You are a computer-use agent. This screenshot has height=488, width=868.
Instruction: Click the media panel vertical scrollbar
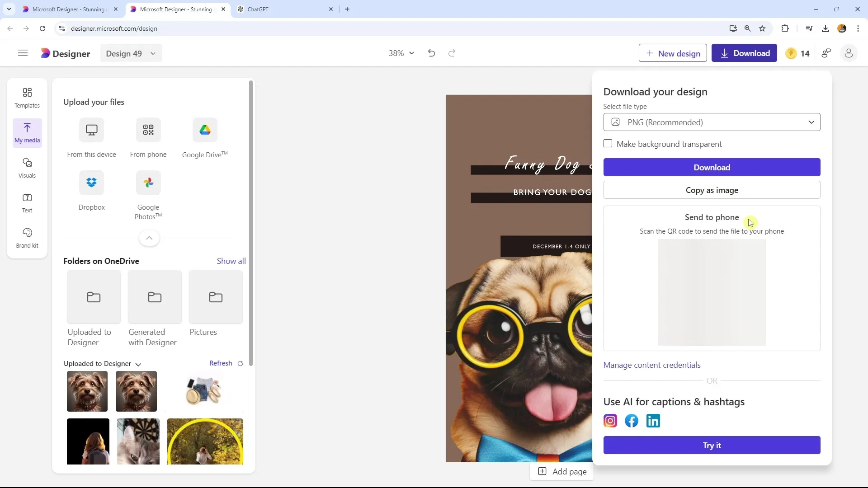tap(251, 224)
